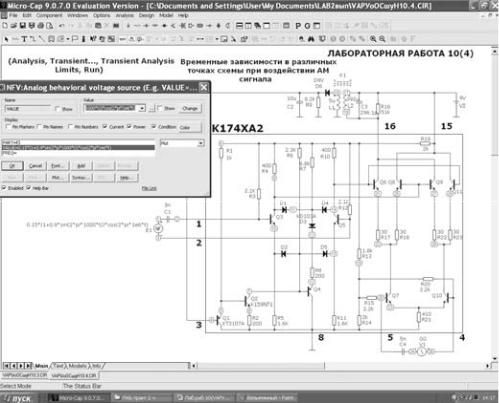Uncheck the Condition display checkbox
The image size is (499, 403).
pos(154,126)
